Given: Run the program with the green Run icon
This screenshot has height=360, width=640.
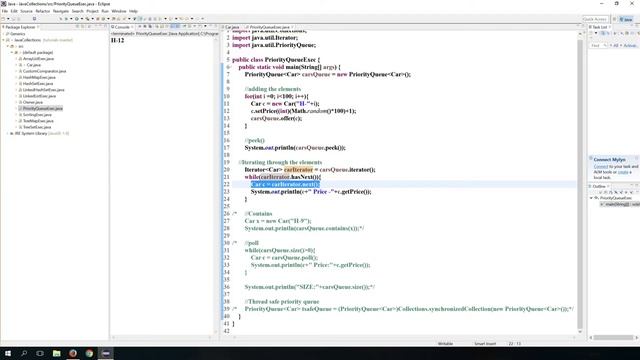Looking at the screenshot, I should coord(77,19).
